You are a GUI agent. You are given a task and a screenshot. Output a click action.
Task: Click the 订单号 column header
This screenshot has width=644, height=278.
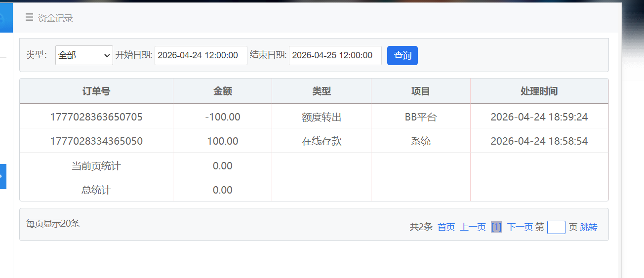click(x=96, y=91)
